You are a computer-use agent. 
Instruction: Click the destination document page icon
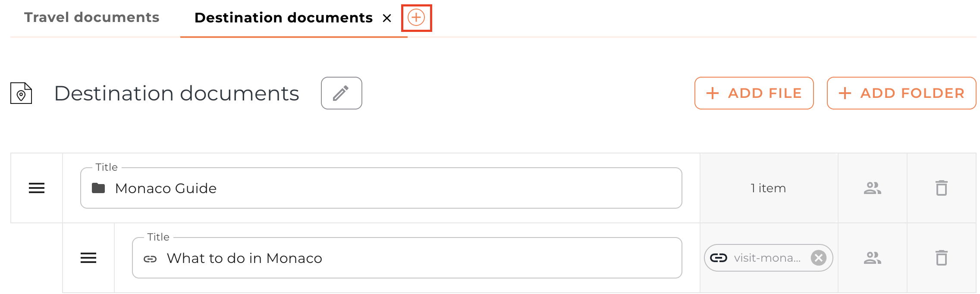click(21, 93)
